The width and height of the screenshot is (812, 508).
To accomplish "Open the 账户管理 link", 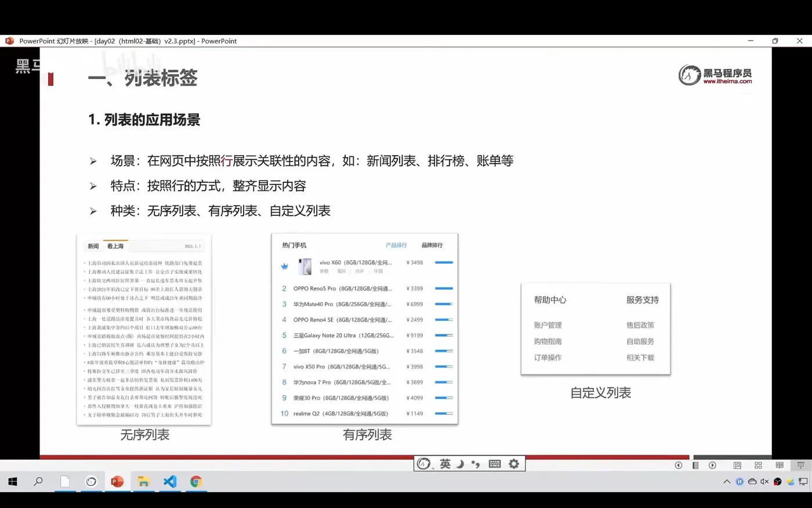I will (x=548, y=325).
